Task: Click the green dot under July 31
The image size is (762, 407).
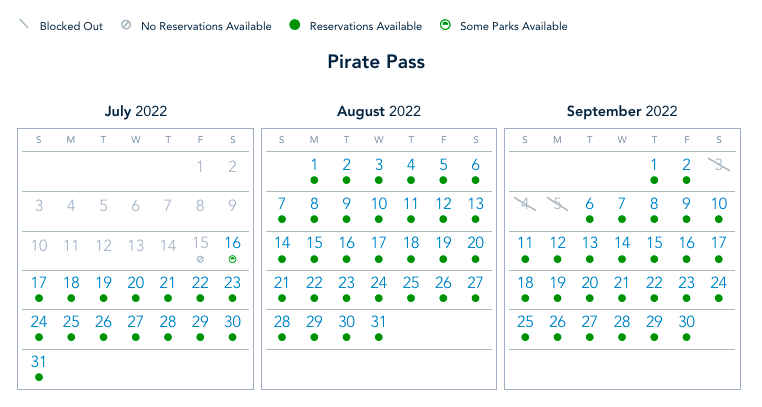Action: tap(39, 377)
